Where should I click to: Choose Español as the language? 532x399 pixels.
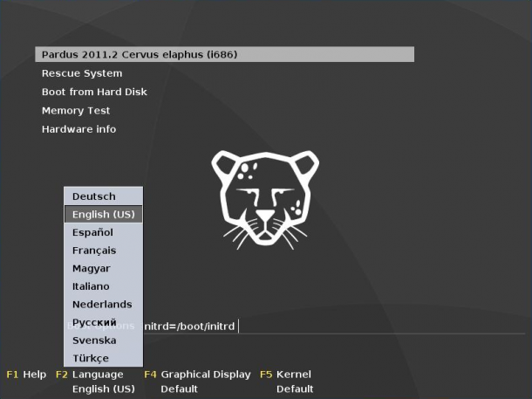coord(103,232)
